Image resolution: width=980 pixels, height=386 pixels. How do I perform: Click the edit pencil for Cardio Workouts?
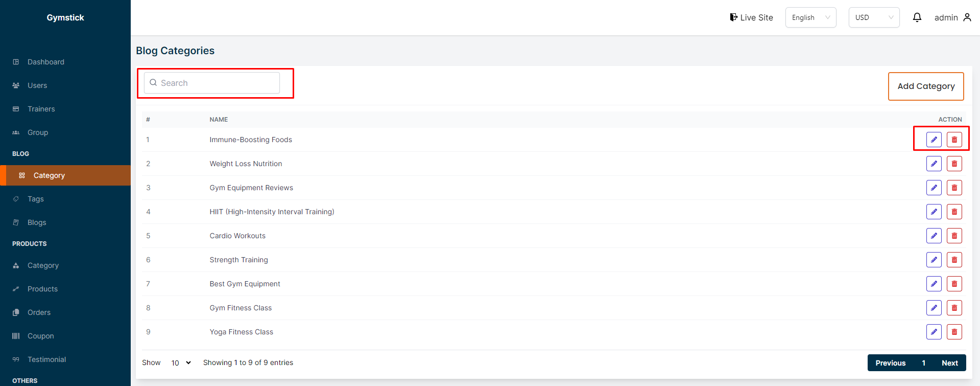934,236
